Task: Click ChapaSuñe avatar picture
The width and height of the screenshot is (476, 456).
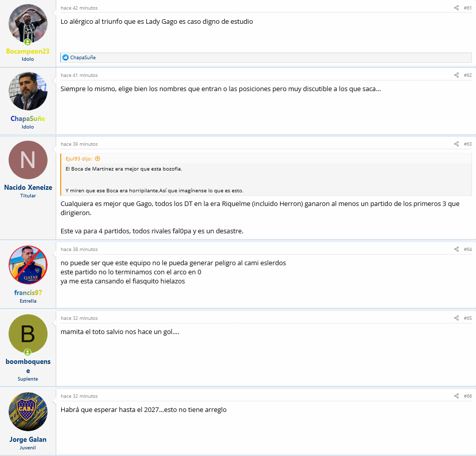Action: (x=28, y=91)
